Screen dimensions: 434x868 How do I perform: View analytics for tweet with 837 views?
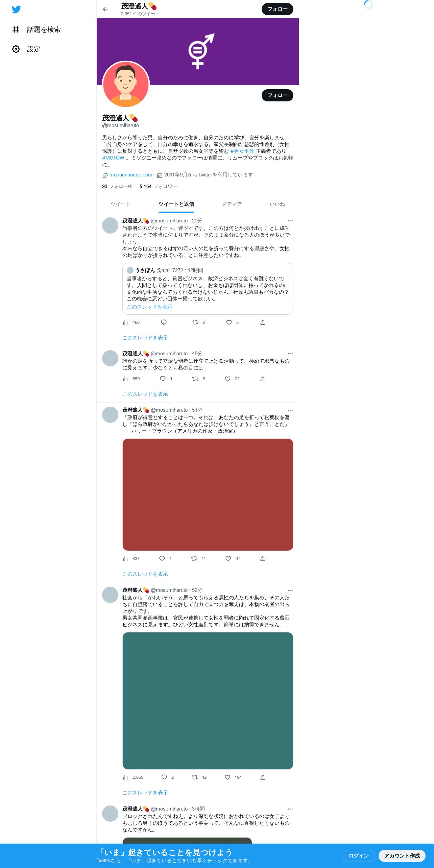pos(125,559)
